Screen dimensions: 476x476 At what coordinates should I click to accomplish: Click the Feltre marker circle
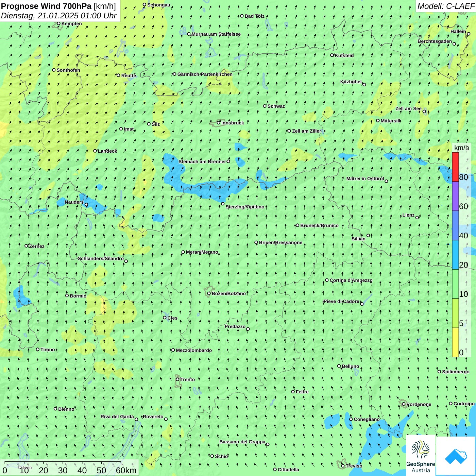point(293,392)
